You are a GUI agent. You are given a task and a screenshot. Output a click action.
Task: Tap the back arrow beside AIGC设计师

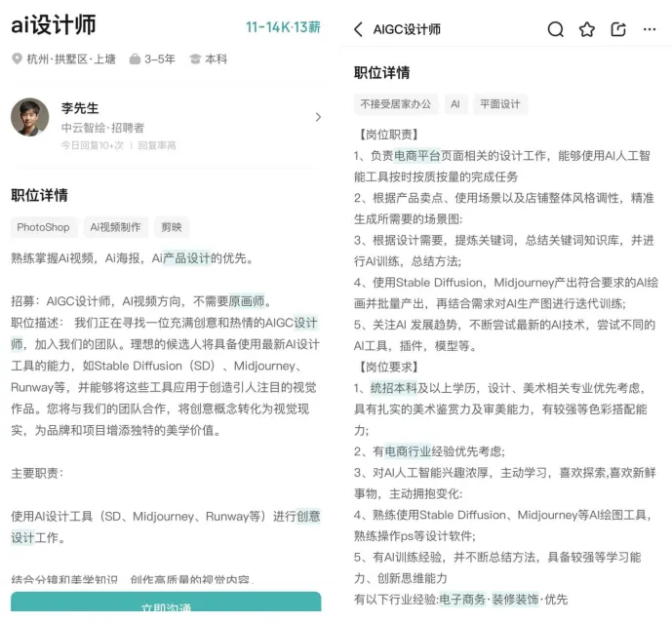358,29
